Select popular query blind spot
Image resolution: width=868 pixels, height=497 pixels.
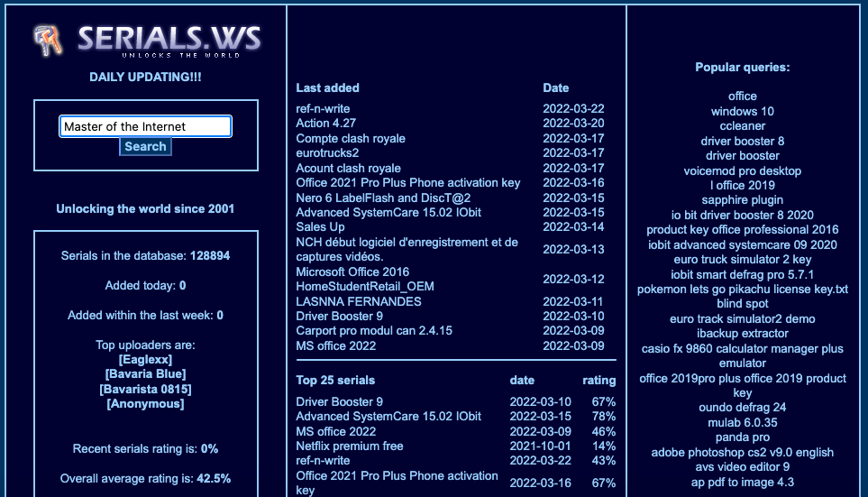click(x=743, y=304)
